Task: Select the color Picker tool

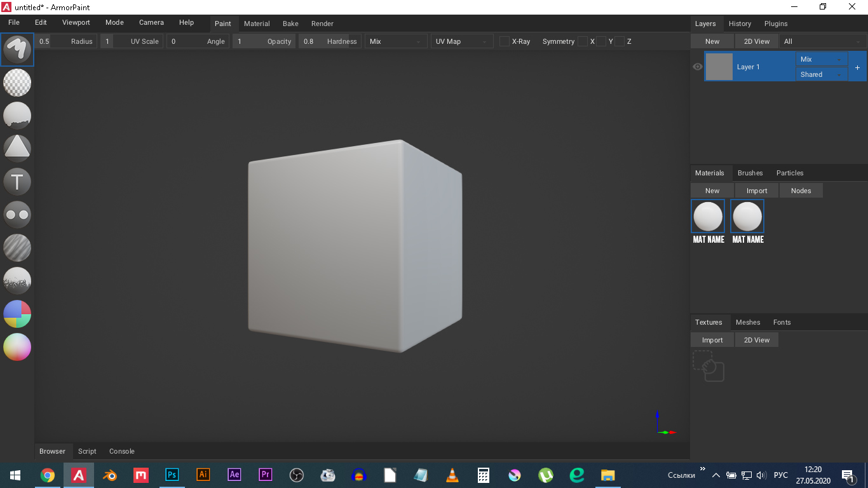Action: tap(17, 347)
